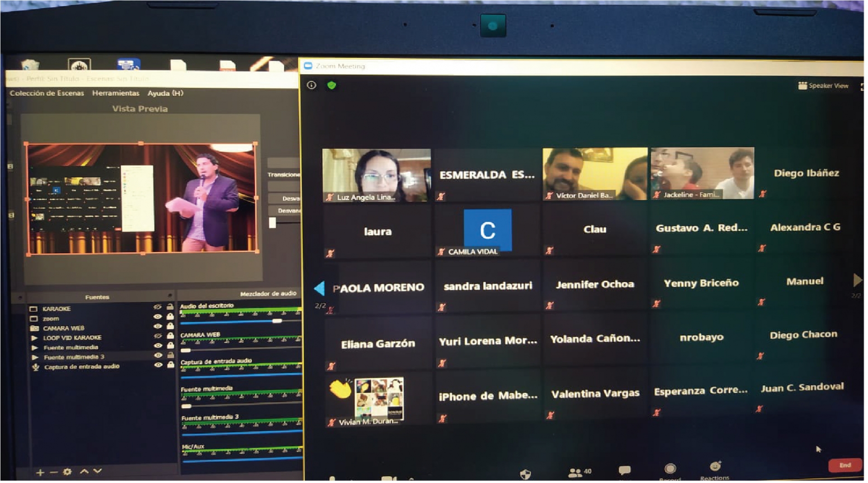This screenshot has height=483, width=868.
Task: Open Herramientas menu
Action: 116,93
